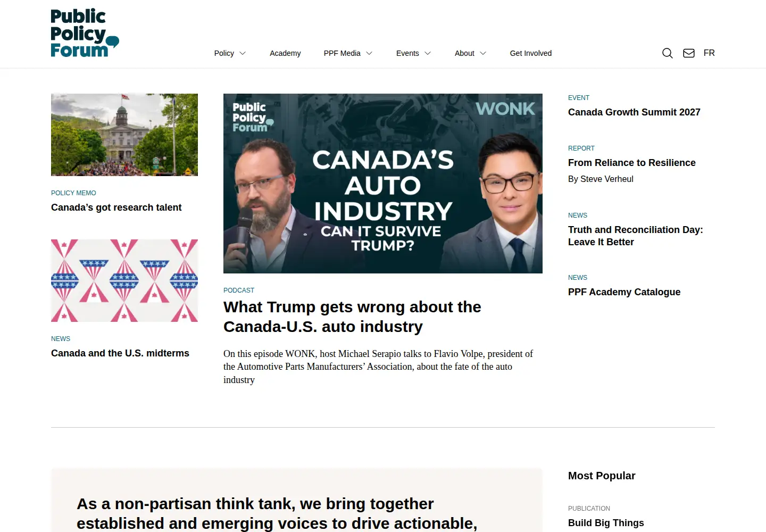This screenshot has height=532, width=766.
Task: Open Truth and Reconciliation Day news story
Action: [x=636, y=236]
